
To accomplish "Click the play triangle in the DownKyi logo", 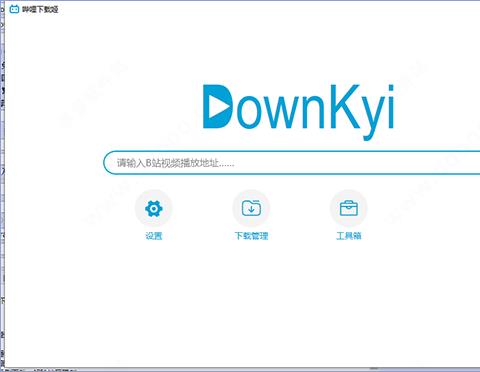I will click(x=218, y=107).
